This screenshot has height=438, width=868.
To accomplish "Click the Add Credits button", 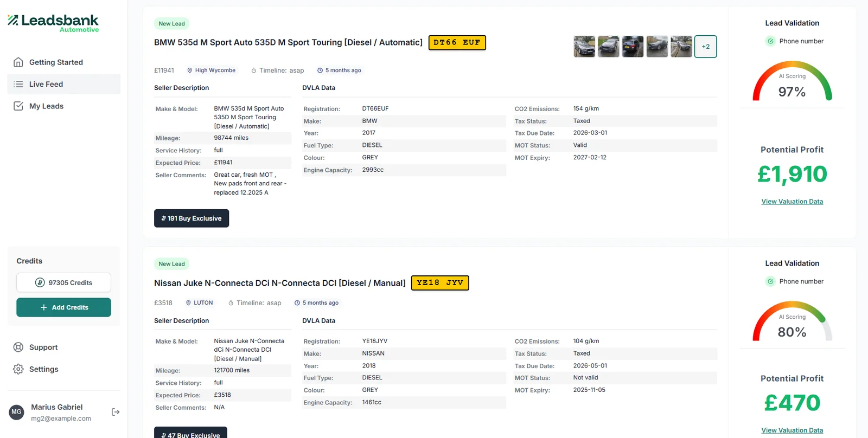I will click(x=63, y=307).
